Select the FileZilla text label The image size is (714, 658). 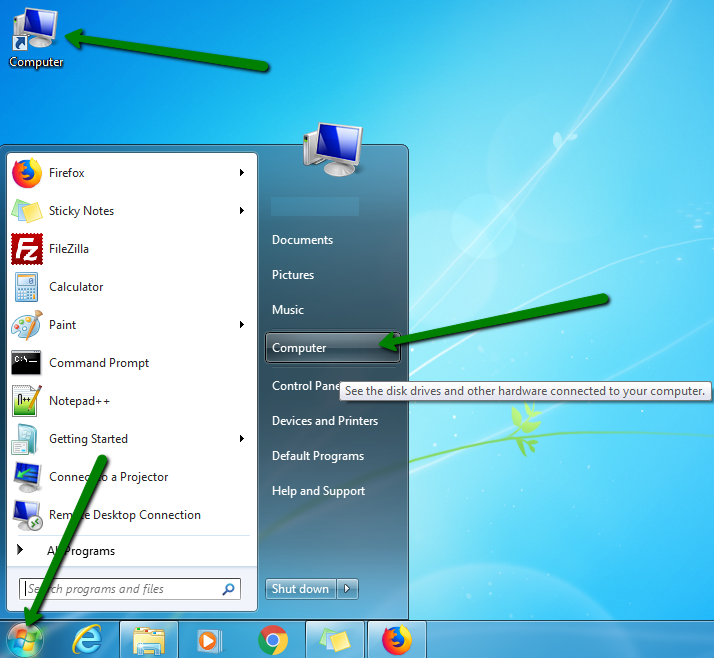pyautogui.click(x=69, y=249)
